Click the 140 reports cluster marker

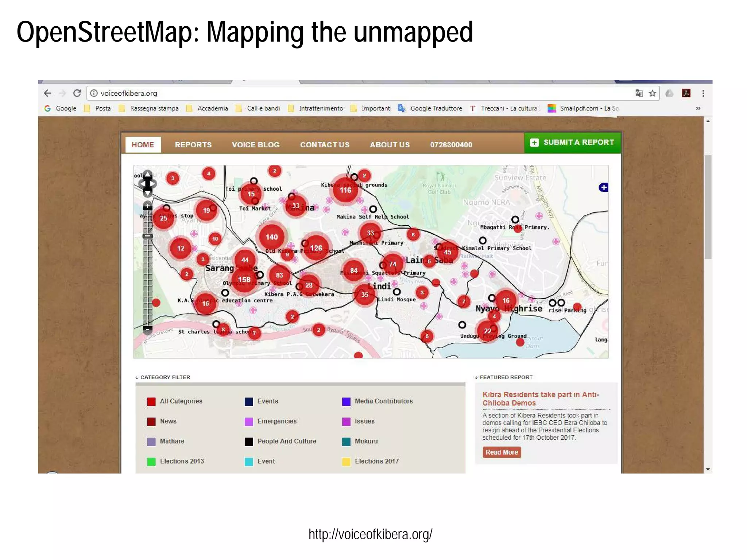[x=272, y=237]
